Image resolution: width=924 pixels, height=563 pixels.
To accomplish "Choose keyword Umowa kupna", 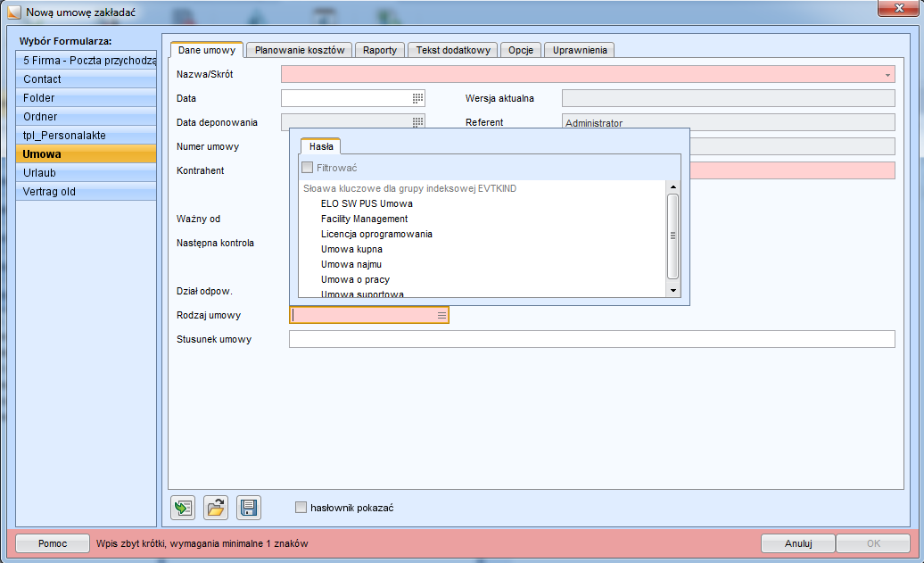I will click(x=351, y=249).
